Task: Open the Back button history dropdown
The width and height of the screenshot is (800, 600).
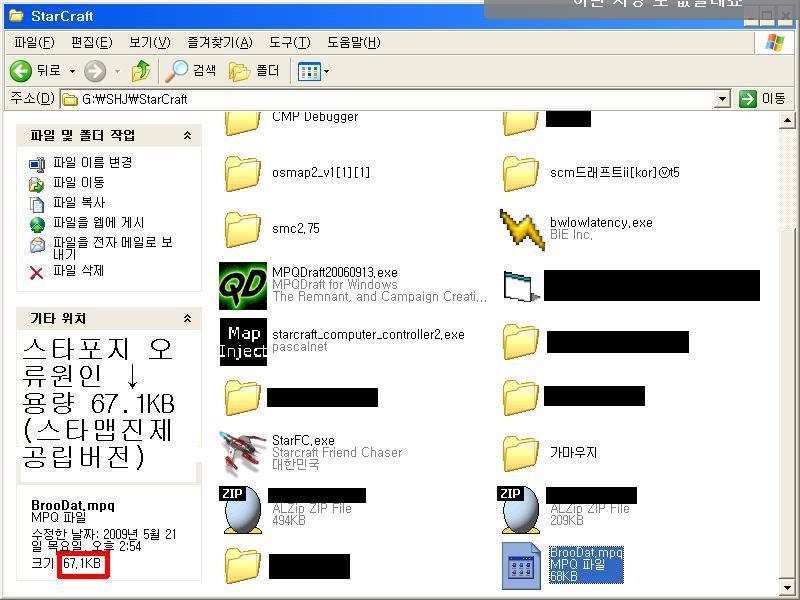Action: (x=72, y=71)
